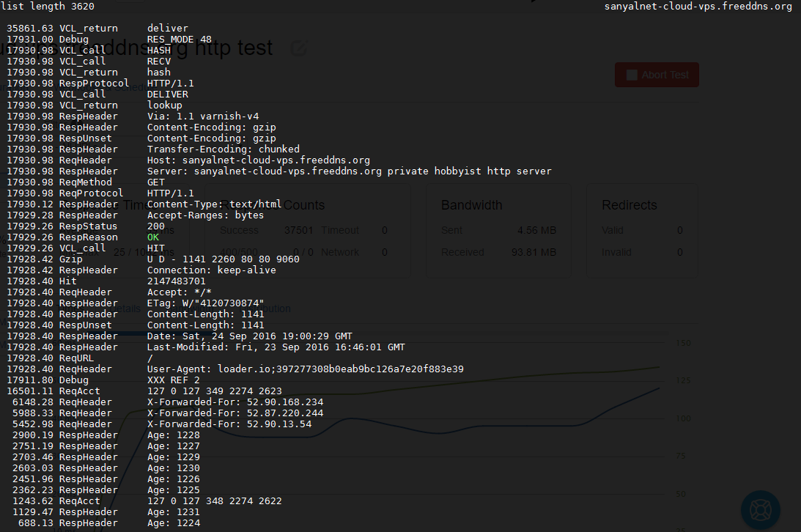Click the RespStatus 200 log line
The width and height of the screenshot is (801, 532).
[156, 226]
